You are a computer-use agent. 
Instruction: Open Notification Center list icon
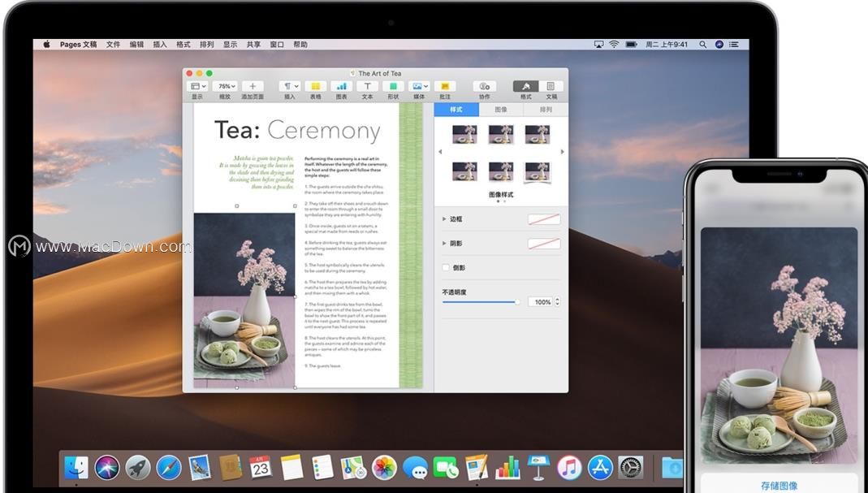click(x=734, y=45)
